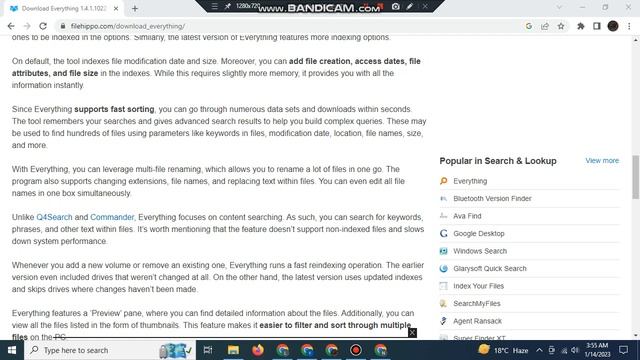The width and height of the screenshot is (640, 360).
Task: Click the page vertical scrollbar thumb
Action: (636, 177)
